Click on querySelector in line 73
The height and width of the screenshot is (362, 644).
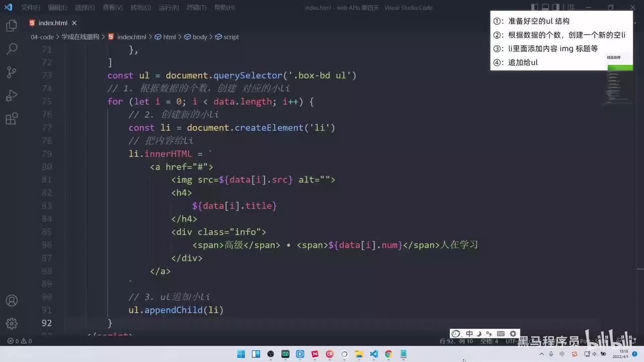tap(248, 75)
